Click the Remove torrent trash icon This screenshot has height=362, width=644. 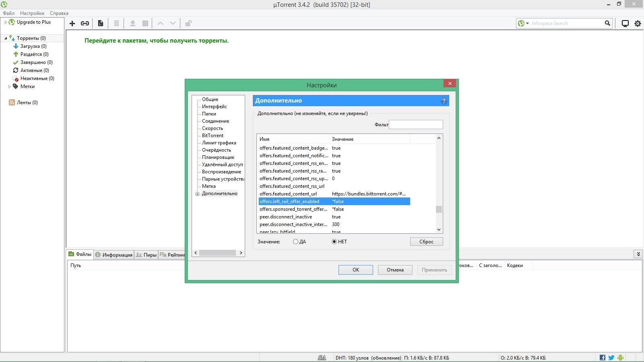coord(116,23)
